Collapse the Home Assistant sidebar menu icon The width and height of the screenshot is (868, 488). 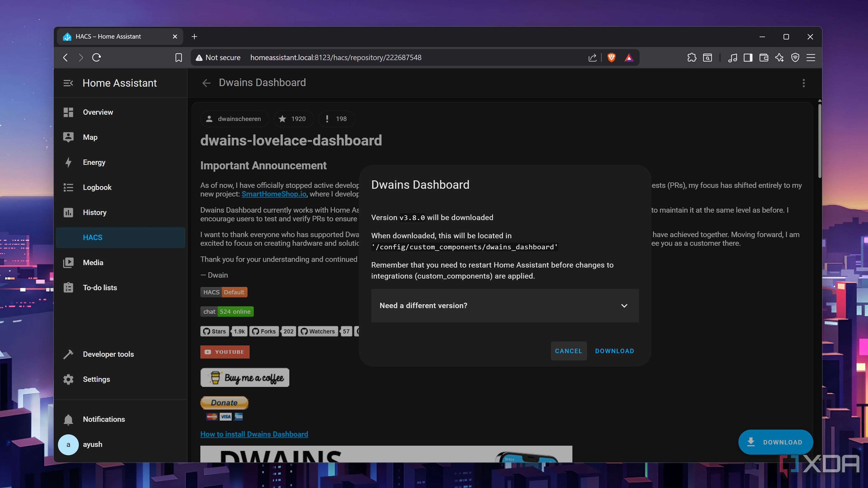point(68,83)
